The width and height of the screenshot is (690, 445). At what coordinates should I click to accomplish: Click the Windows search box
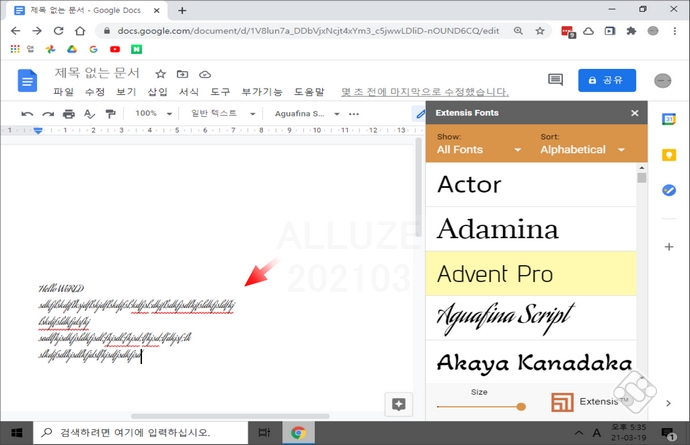click(141, 433)
